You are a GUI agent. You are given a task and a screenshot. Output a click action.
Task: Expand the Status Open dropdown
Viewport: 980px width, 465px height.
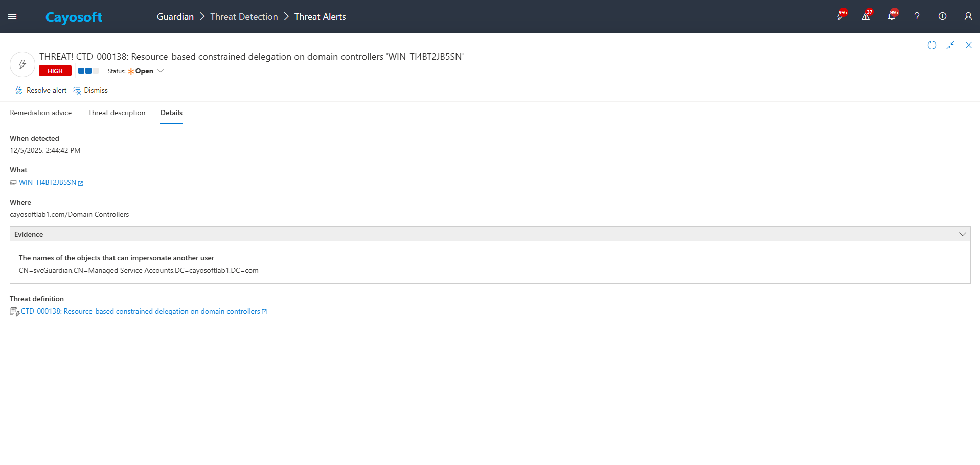(161, 71)
